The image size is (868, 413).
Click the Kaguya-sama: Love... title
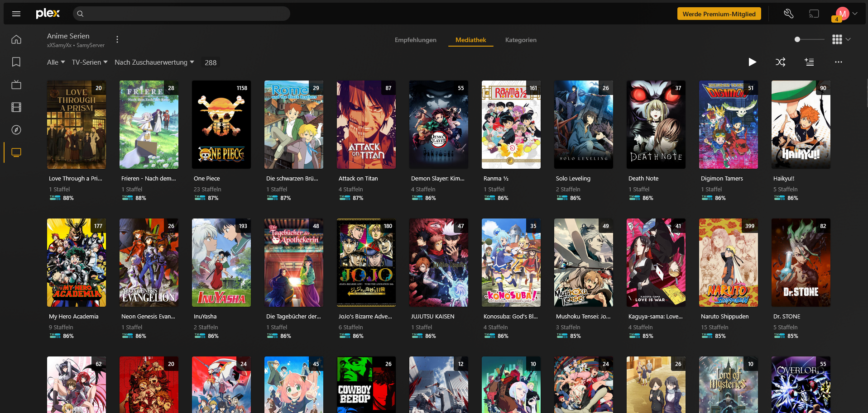(656, 317)
